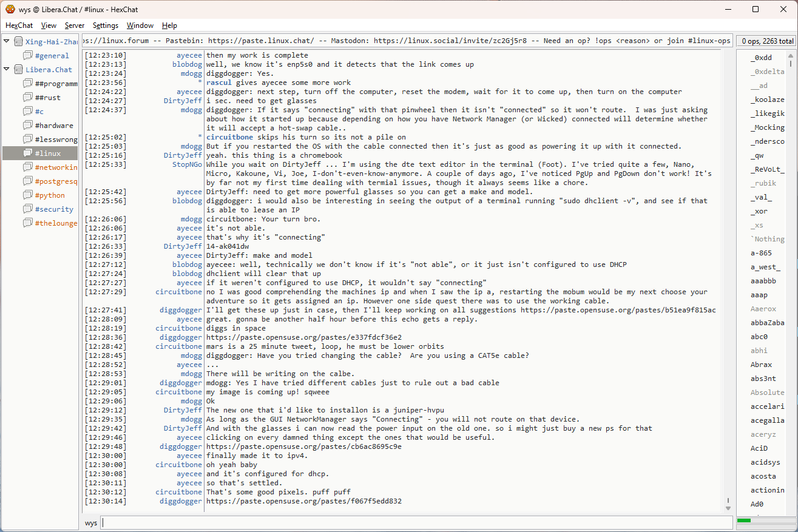Viewport: 798px width, 532px height.
Task: Click the ##rust channel icon
Action: click(28, 98)
